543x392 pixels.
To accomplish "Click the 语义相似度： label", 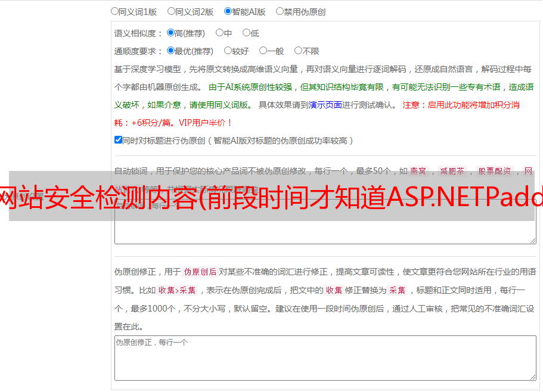I will pyautogui.click(x=138, y=33).
